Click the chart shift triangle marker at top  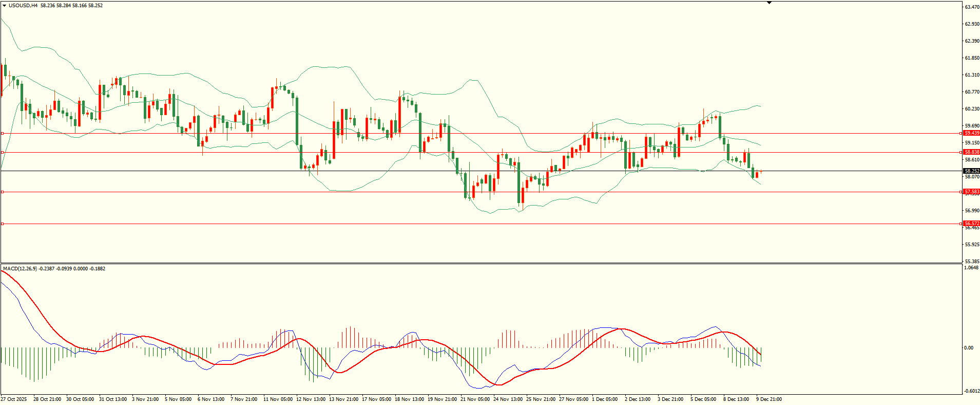[769, 3]
